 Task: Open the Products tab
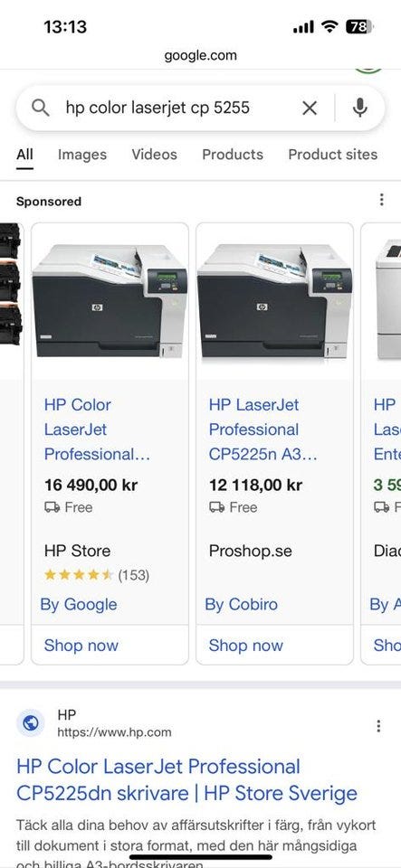233,155
